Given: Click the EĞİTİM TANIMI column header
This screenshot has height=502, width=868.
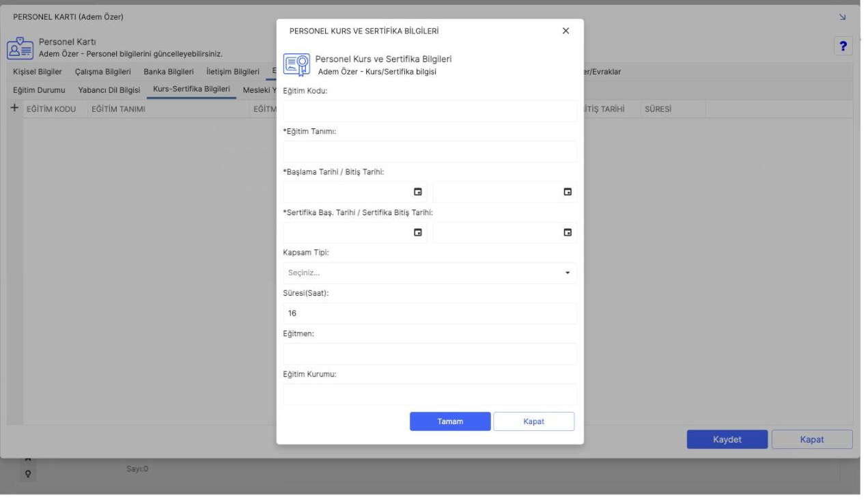Looking at the screenshot, I should click(117, 109).
